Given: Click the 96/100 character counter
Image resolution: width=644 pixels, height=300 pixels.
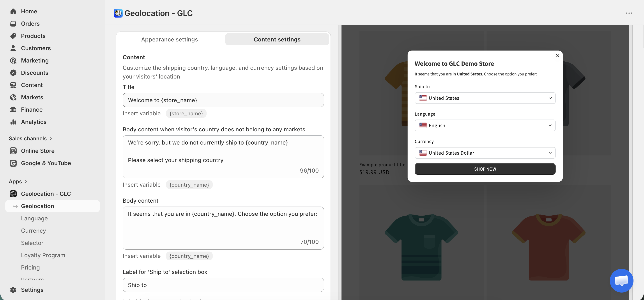Looking at the screenshot, I should pos(309,170).
